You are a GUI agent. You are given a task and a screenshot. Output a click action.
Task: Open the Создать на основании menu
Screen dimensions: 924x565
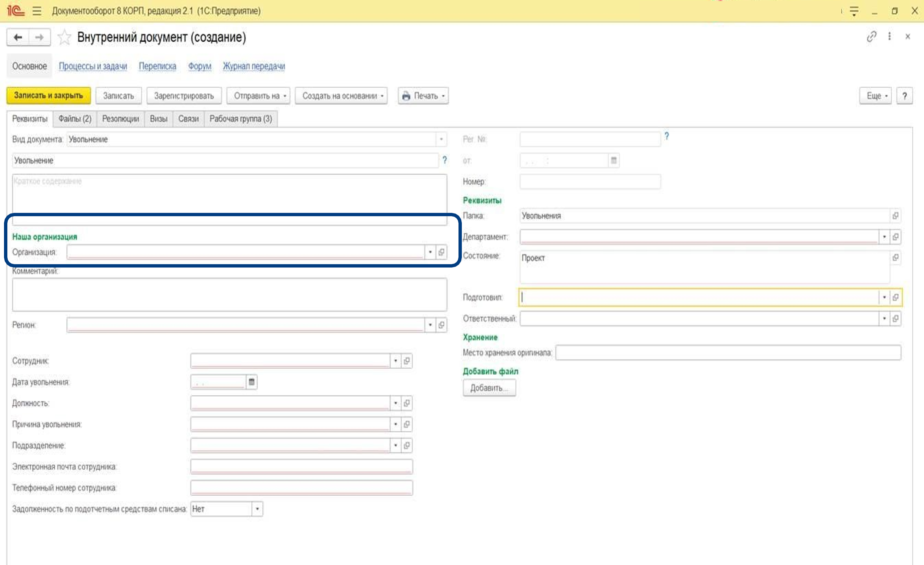(x=341, y=96)
